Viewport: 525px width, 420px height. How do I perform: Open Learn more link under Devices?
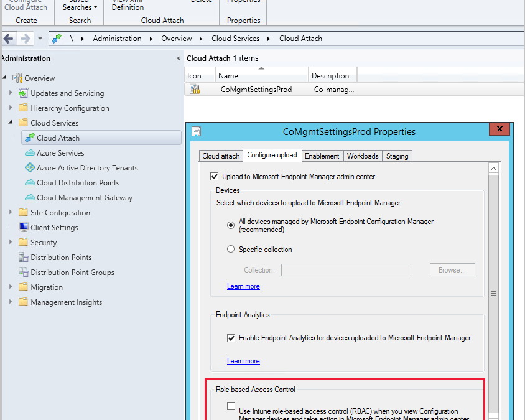243,286
